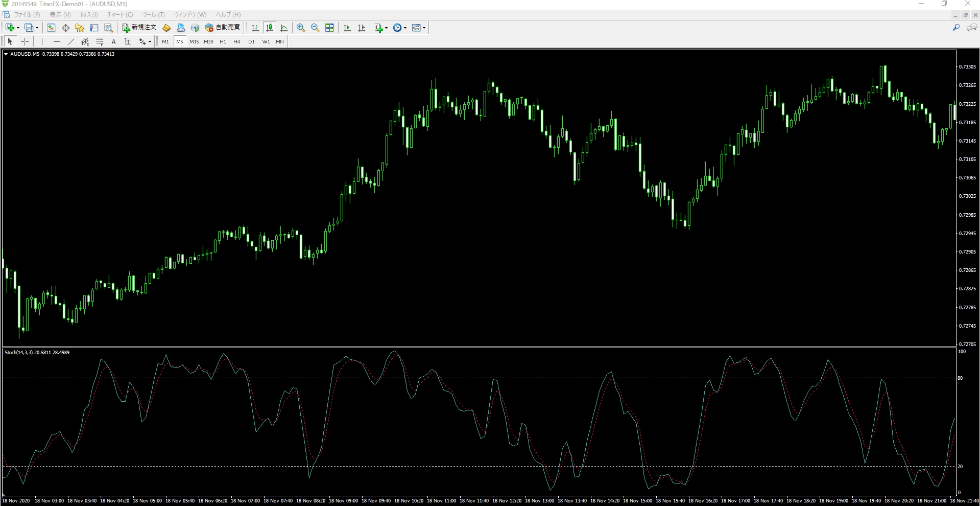Select the trendline tool

click(70, 41)
